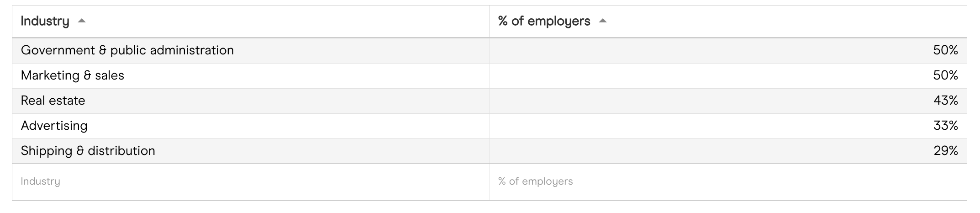Image resolution: width=980 pixels, height=213 pixels.
Task: Click the 33% value for Advertising
Action: (x=945, y=126)
